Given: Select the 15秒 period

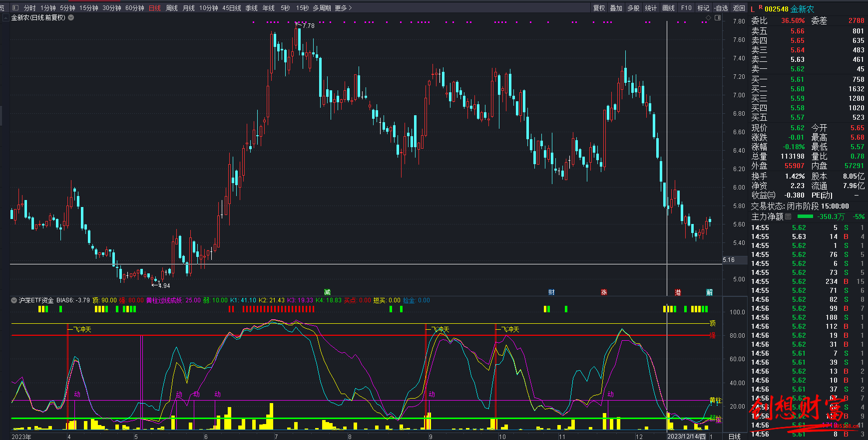Looking at the screenshot, I should [302, 8].
